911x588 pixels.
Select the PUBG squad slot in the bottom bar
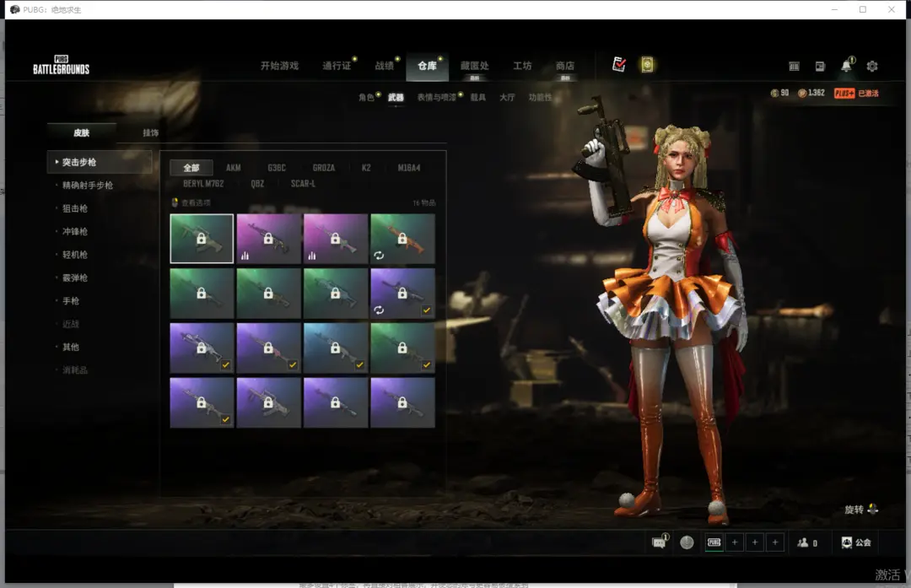[x=714, y=542]
